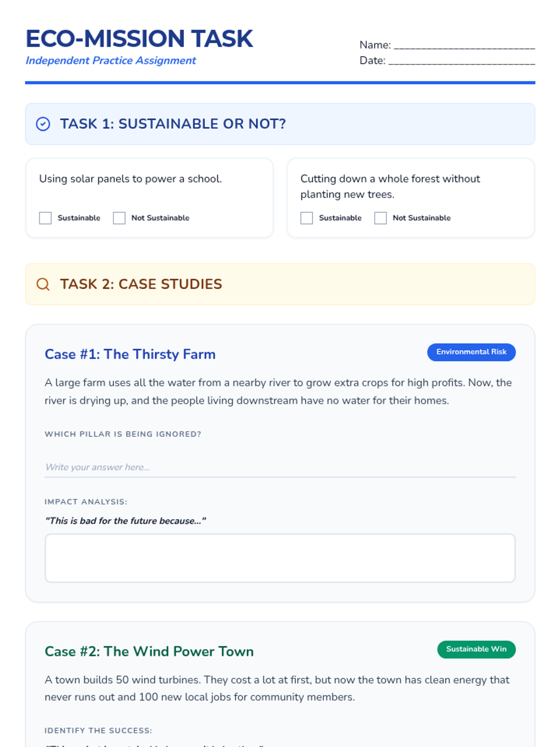Click the 'This is bad for the future because' prompt
Screen dimensions: 560x747
pyautogui.click(x=125, y=521)
